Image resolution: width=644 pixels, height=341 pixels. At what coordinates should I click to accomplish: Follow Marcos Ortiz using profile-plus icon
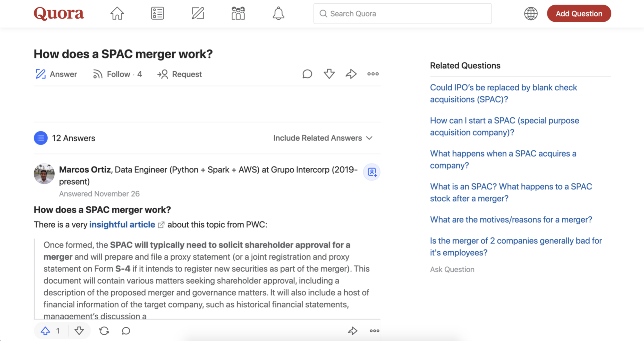click(371, 172)
